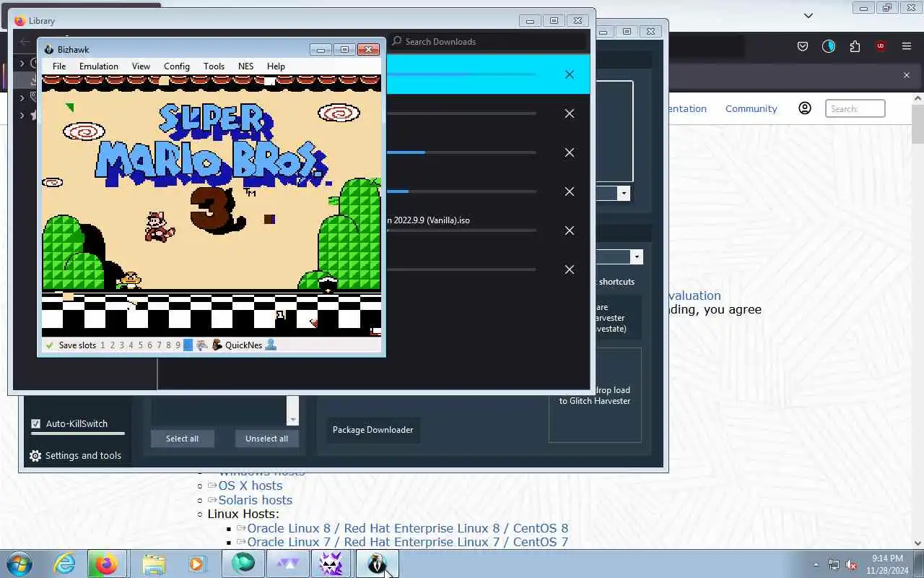The image size is (924, 578).
Task: Open the View menu in Bizhawk
Action: pyautogui.click(x=141, y=66)
